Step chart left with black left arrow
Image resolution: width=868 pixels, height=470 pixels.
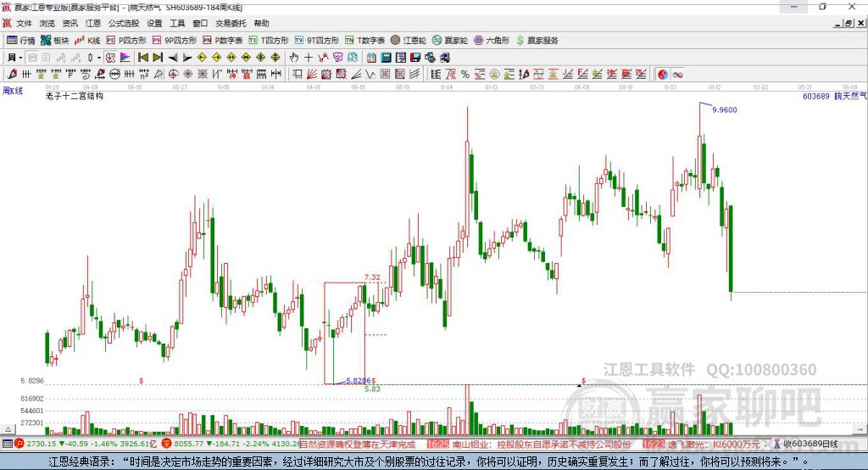173,58
